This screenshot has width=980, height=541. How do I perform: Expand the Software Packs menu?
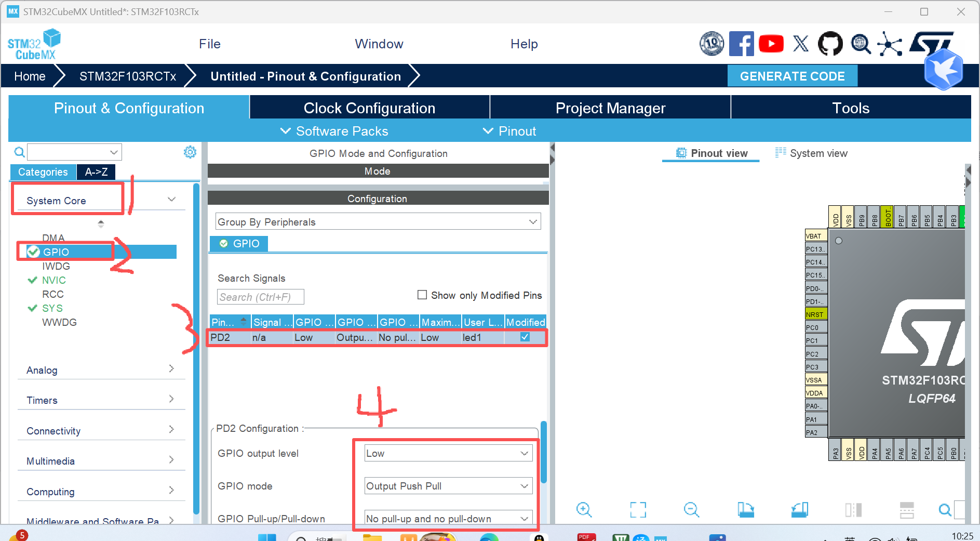click(x=334, y=131)
